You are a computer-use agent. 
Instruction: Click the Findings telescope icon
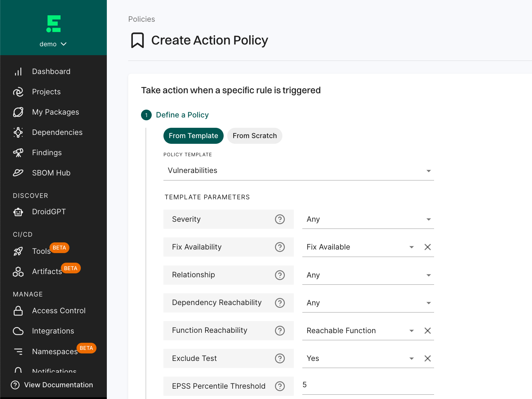[x=18, y=153]
